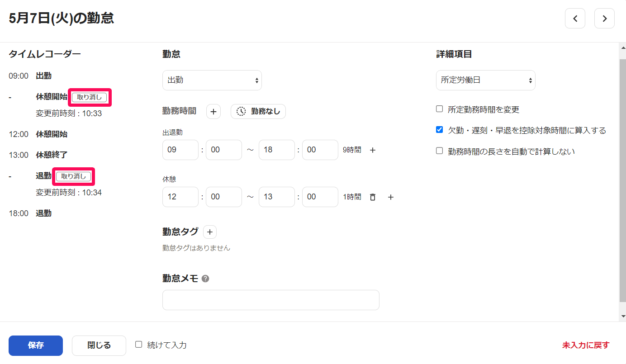Screen dimensions: 626x364
Task: Edit the 休憩 end hour field 13
Action: tap(277, 197)
